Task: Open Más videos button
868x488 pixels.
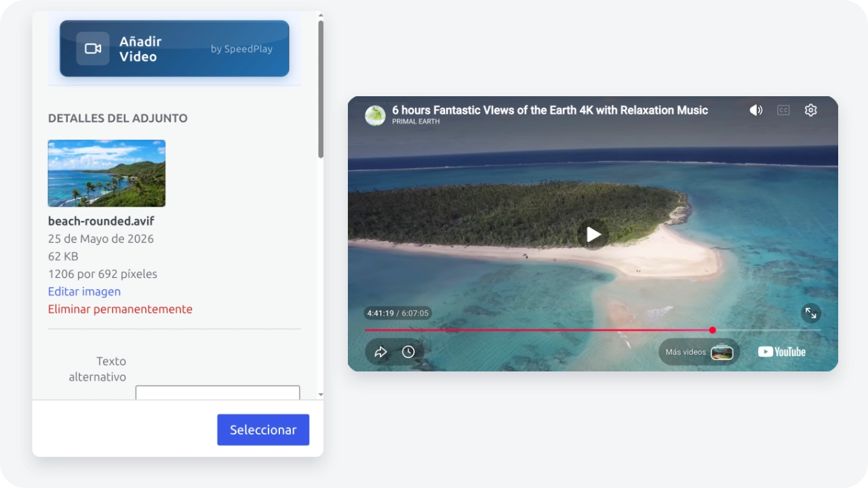Action: click(x=699, y=352)
